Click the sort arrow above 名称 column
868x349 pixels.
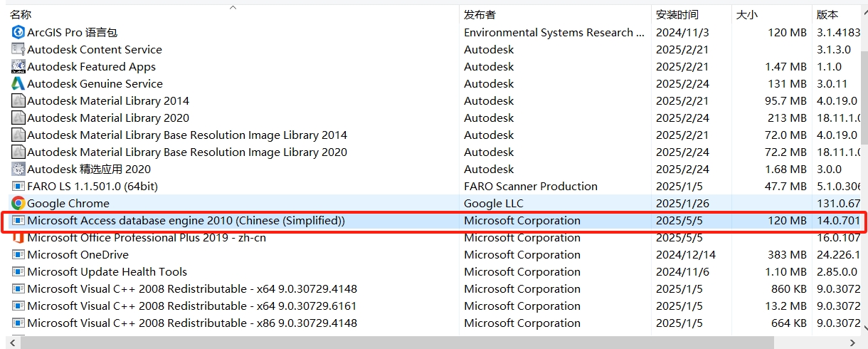(233, 8)
